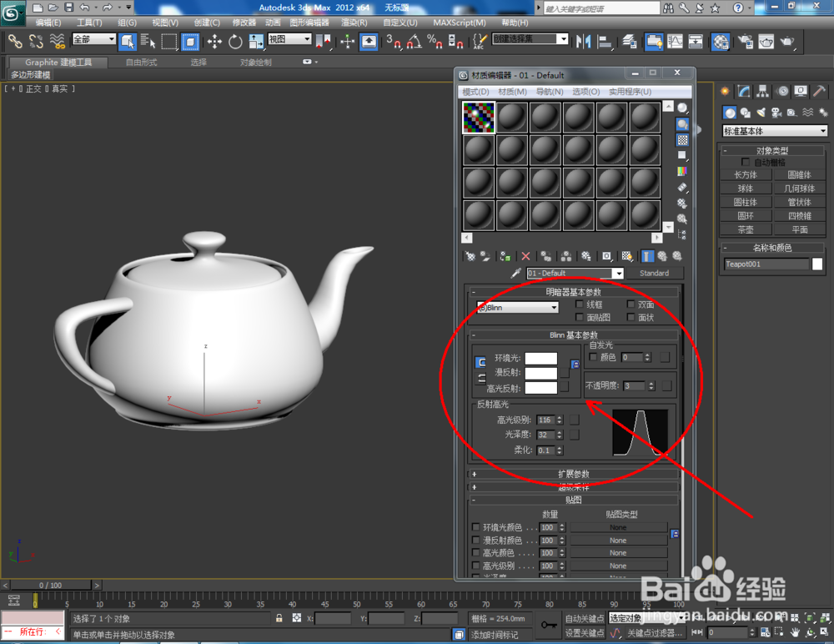The width and height of the screenshot is (834, 644).
Task: Collapse the 明暗器基本参数 rollout
Action: (x=574, y=292)
